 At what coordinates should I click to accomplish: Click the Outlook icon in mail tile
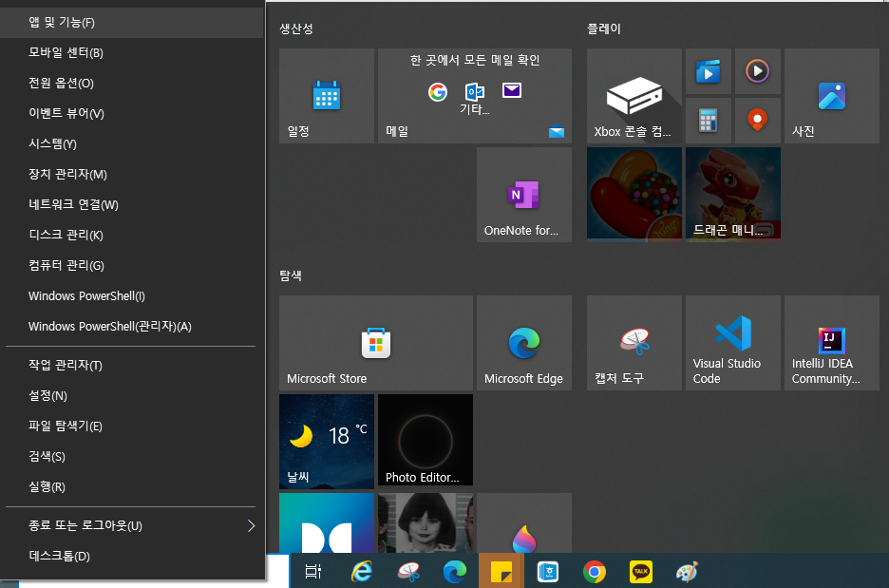click(475, 91)
